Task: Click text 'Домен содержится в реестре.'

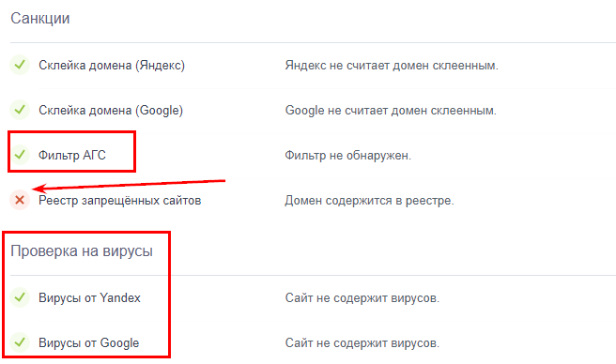Action: click(370, 200)
